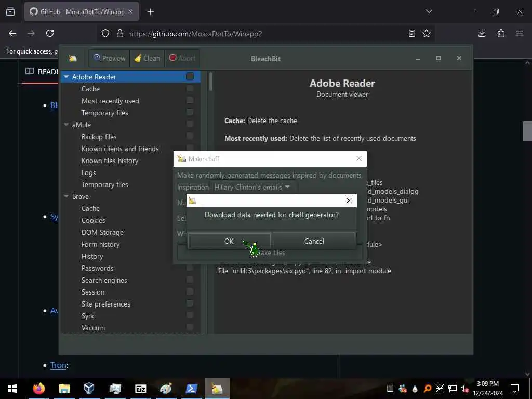Toggle reader view in address bar
This screenshot has height=399, width=532.
coord(411,33)
